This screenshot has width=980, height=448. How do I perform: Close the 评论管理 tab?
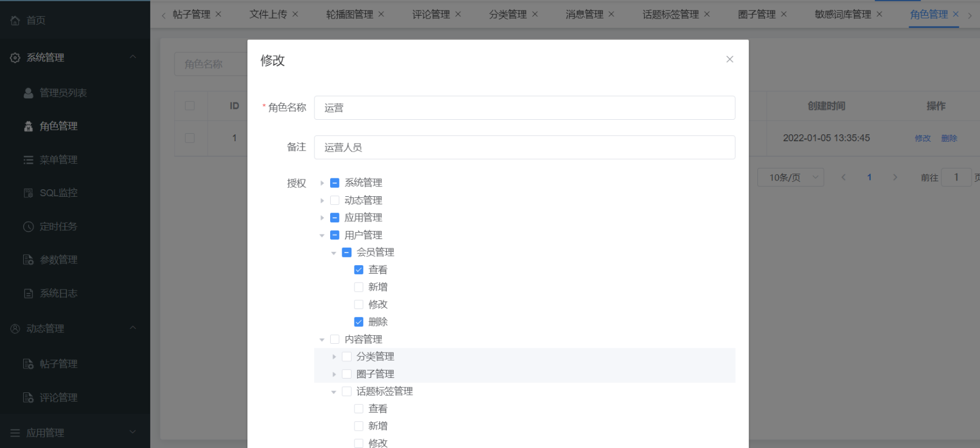(458, 14)
